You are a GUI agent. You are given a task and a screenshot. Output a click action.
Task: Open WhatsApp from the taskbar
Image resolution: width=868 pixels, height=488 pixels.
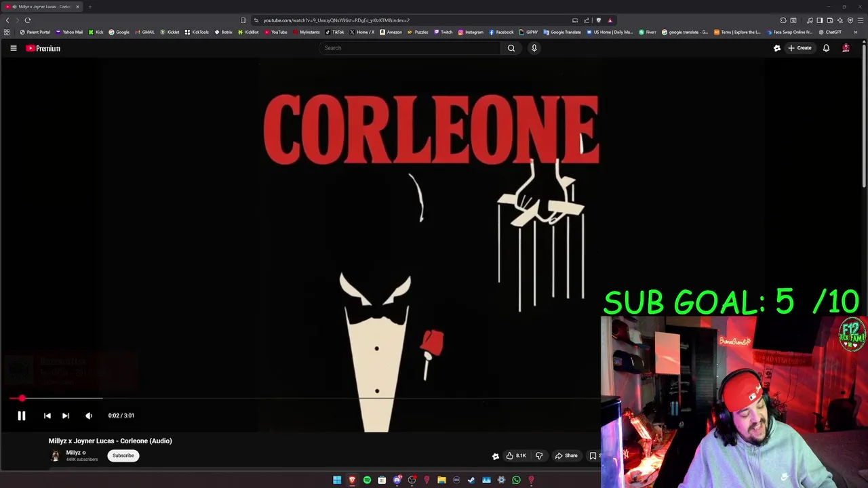(516, 480)
